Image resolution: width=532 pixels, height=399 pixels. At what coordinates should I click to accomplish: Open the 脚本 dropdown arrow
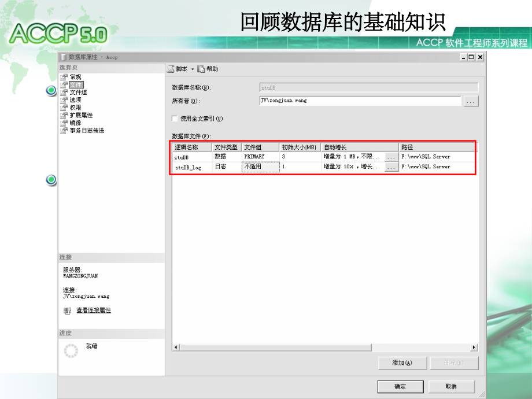click(x=192, y=68)
